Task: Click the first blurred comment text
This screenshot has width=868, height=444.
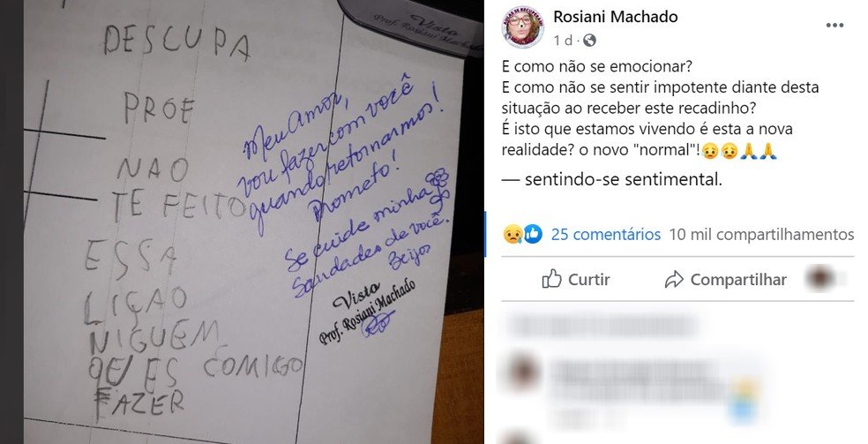Action: (603, 326)
